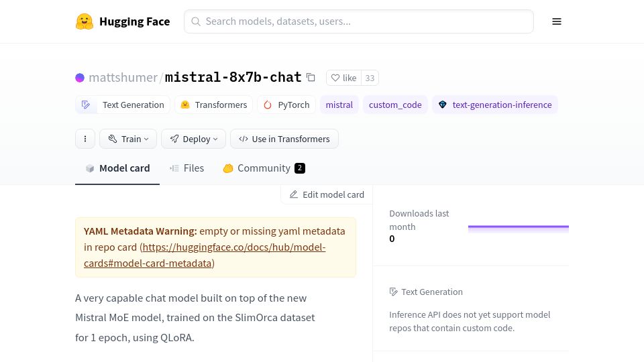The width and height of the screenshot is (644, 362).
Task: Click the mattshumer username link
Action: (x=123, y=77)
